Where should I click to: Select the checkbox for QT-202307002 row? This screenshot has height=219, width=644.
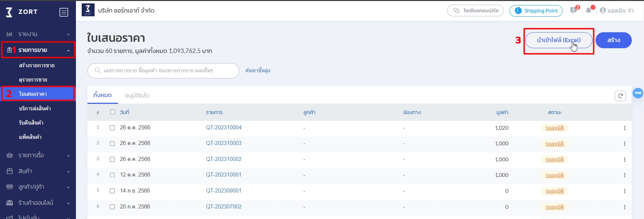pyautogui.click(x=112, y=207)
